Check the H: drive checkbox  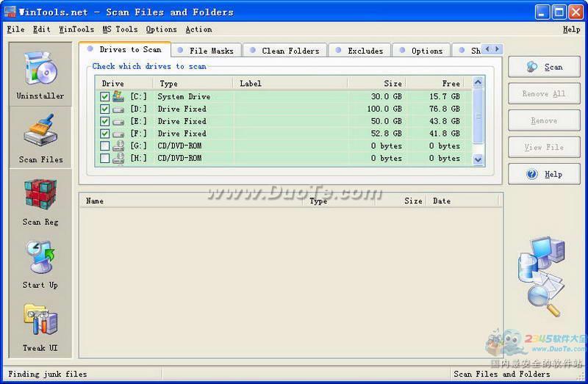click(x=105, y=158)
